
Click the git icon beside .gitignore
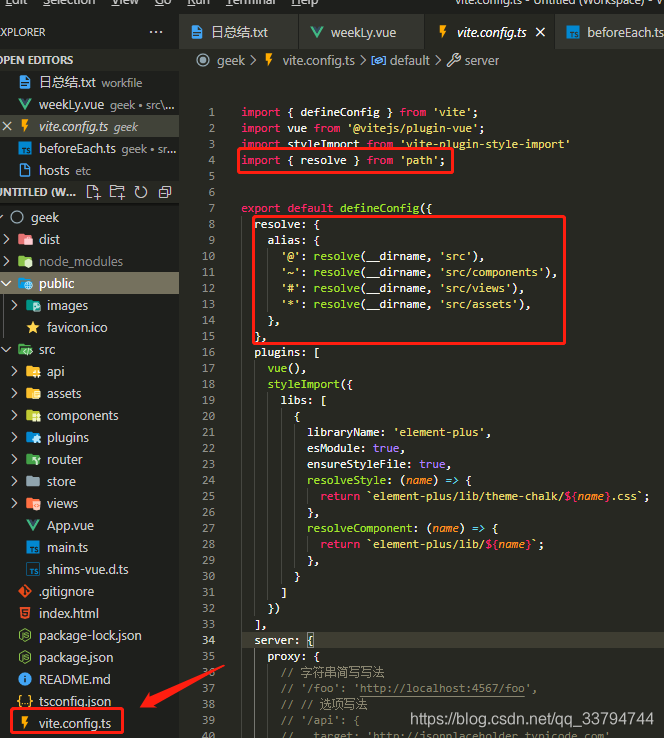click(25, 591)
